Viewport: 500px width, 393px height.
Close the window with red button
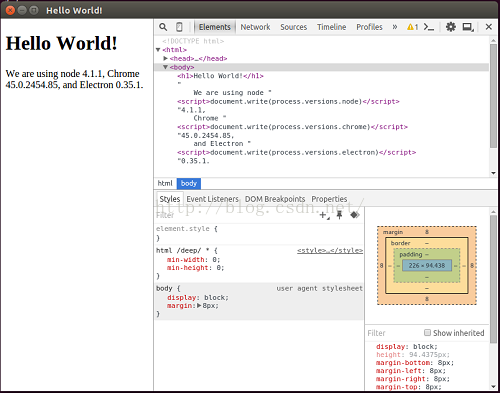pos(10,10)
